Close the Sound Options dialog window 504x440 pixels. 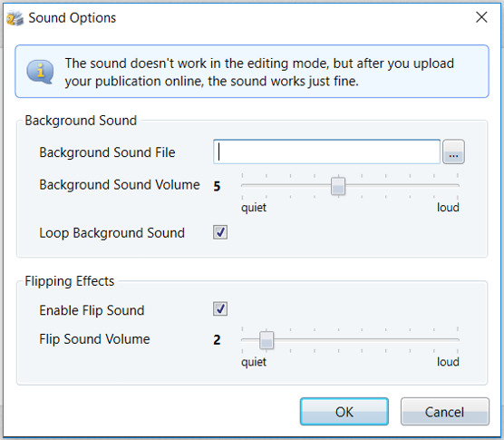481,17
